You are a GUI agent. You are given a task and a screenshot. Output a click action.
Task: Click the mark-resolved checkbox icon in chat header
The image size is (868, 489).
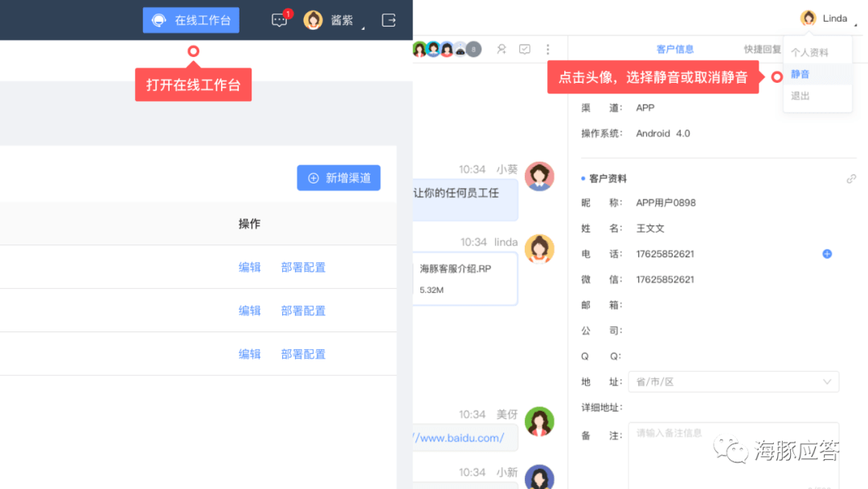tap(525, 49)
